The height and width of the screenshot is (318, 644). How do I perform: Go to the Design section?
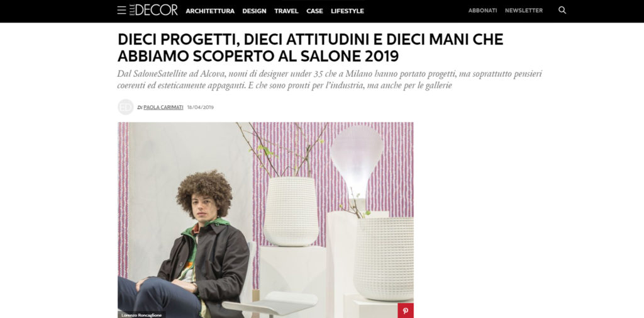point(254,11)
